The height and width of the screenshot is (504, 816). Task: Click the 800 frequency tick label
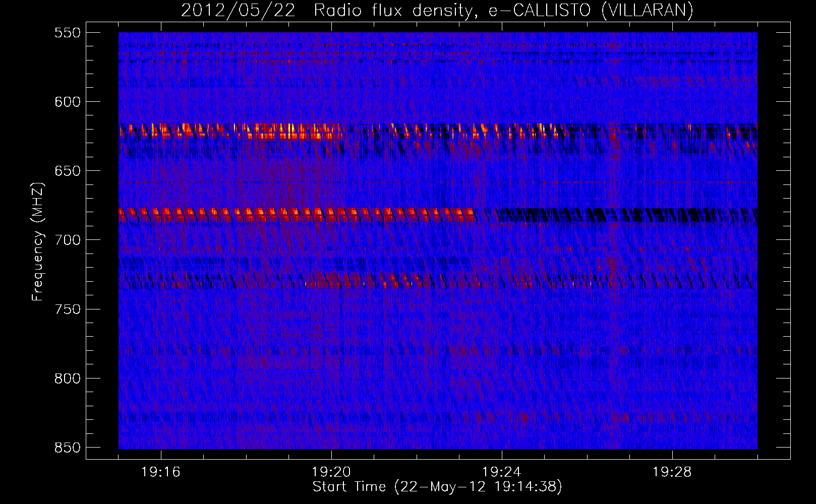68,378
